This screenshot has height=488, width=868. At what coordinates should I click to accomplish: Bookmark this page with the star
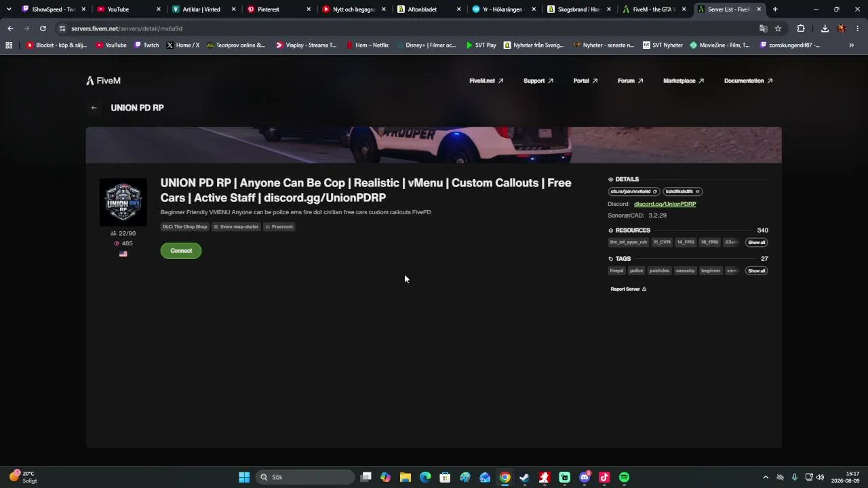tap(778, 28)
